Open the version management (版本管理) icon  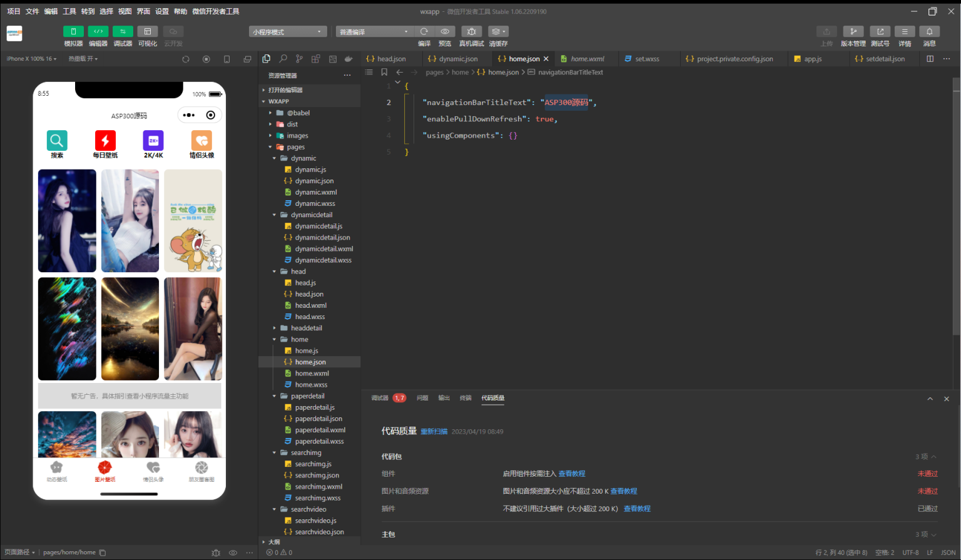coord(853,32)
